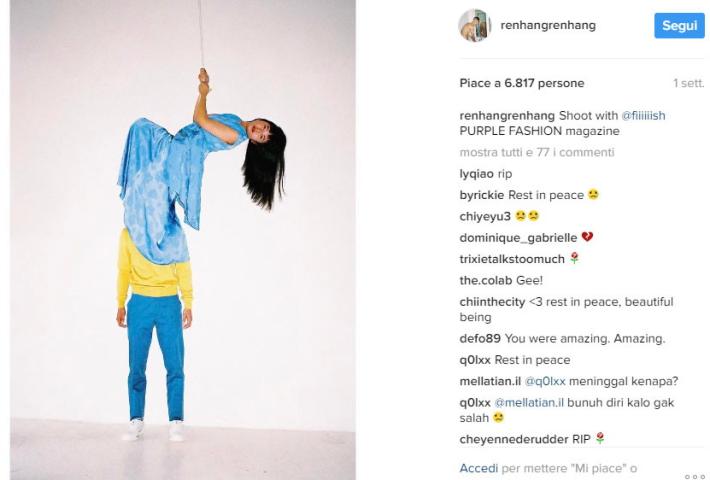The width and height of the screenshot is (710, 480).
Task: Open chiyeyu3 commenter profile
Action: click(485, 216)
